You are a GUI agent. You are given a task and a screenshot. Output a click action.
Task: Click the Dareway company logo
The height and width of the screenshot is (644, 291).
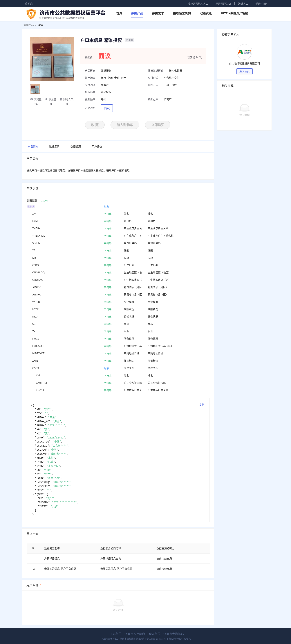pos(244,52)
